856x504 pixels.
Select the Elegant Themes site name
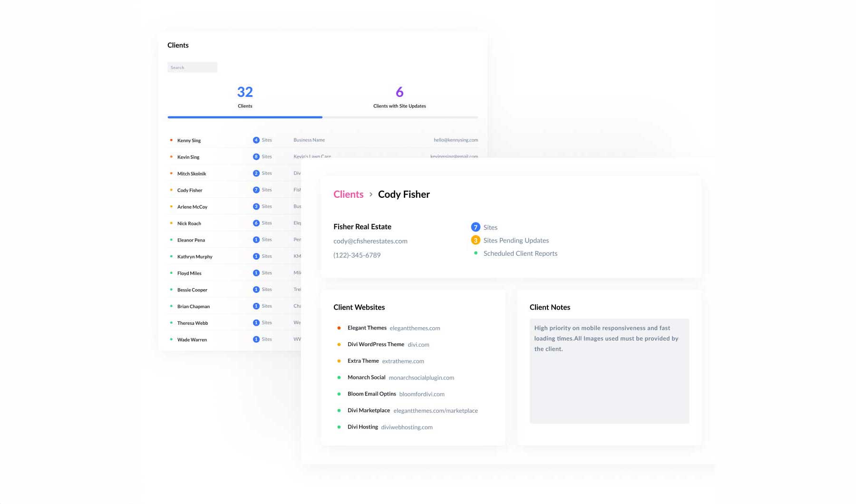[367, 328]
